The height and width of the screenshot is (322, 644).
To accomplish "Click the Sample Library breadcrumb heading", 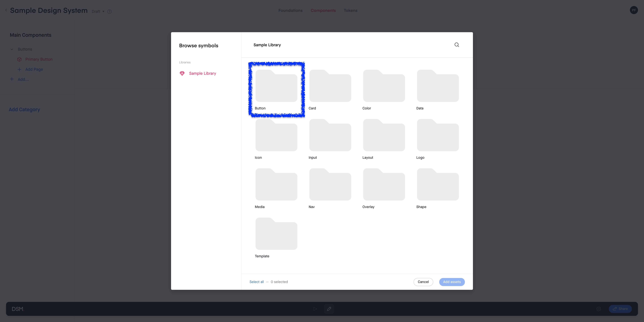I will pos(267,45).
